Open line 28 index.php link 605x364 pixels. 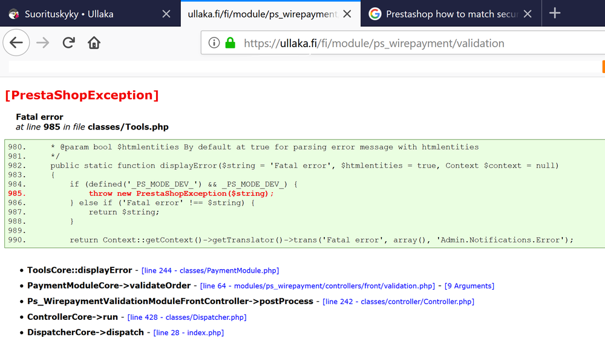(189, 333)
